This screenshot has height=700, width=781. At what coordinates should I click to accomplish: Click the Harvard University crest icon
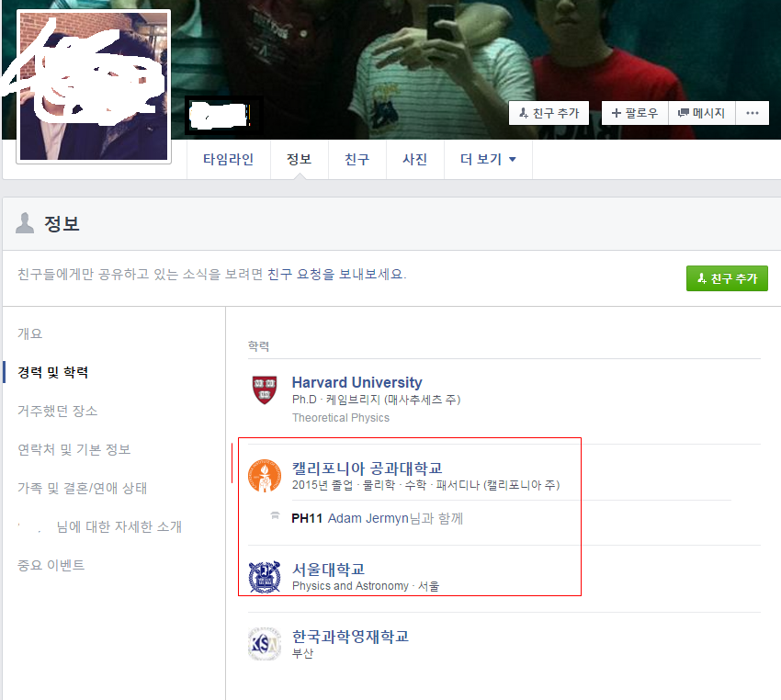coord(264,390)
